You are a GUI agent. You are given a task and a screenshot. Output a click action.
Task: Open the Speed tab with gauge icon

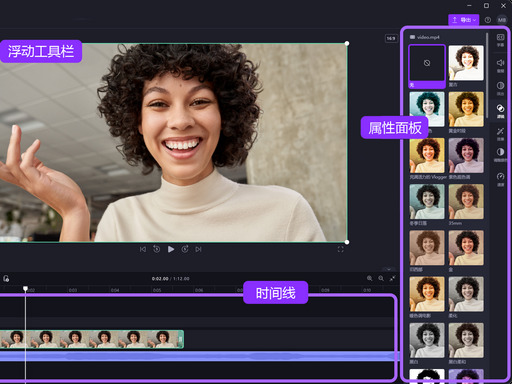point(500,179)
